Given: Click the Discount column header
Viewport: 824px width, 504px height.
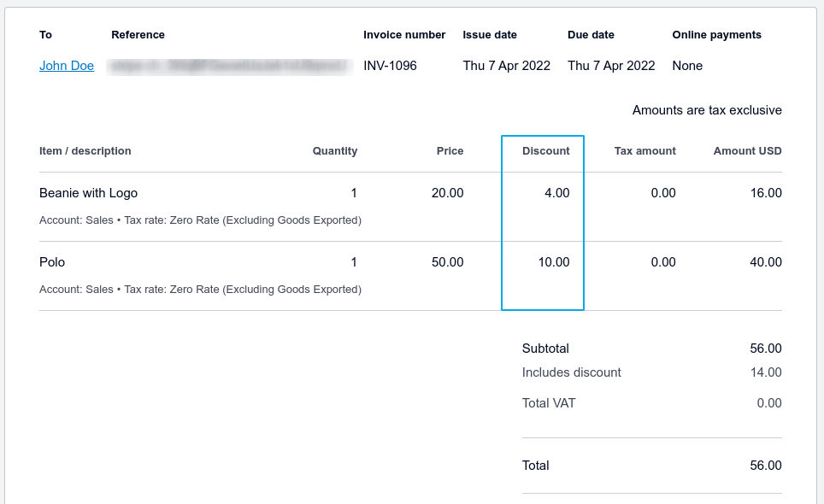Looking at the screenshot, I should pos(545,151).
